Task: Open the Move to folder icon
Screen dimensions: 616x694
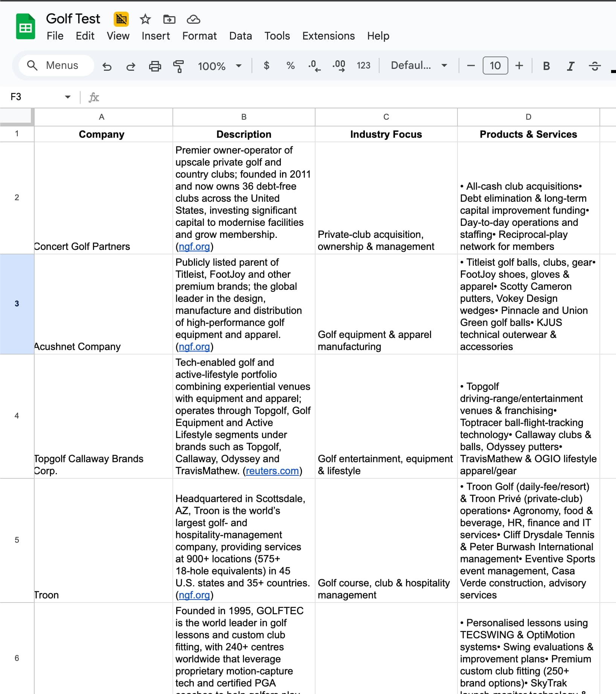Action: [x=169, y=19]
